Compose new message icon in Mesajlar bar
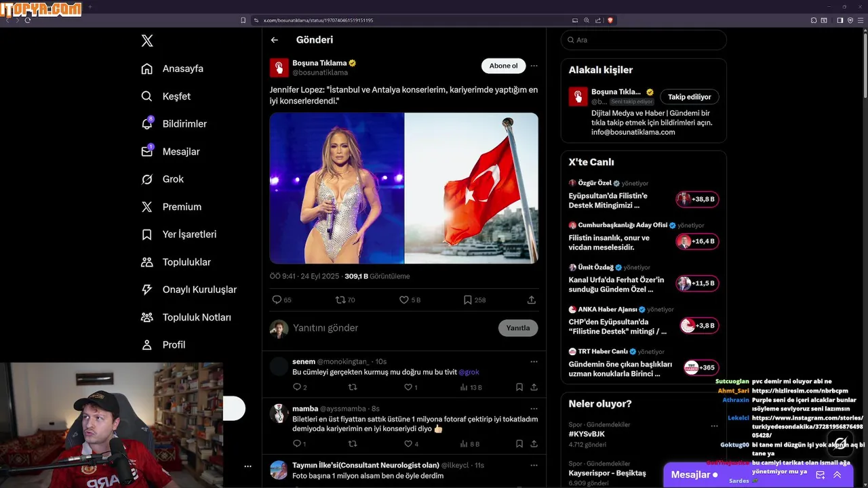The width and height of the screenshot is (868, 488). click(x=820, y=475)
